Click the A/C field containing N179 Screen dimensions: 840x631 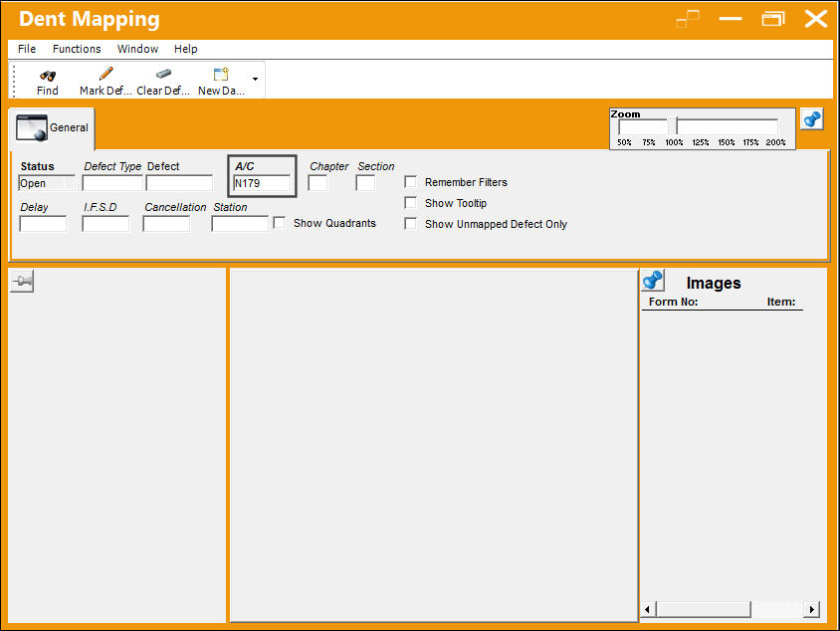coord(262,183)
